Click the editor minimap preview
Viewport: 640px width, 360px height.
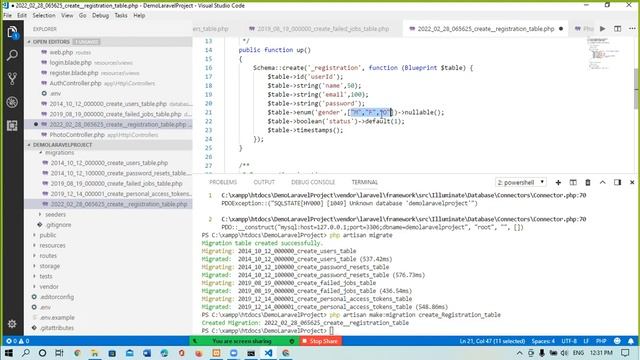[604, 53]
